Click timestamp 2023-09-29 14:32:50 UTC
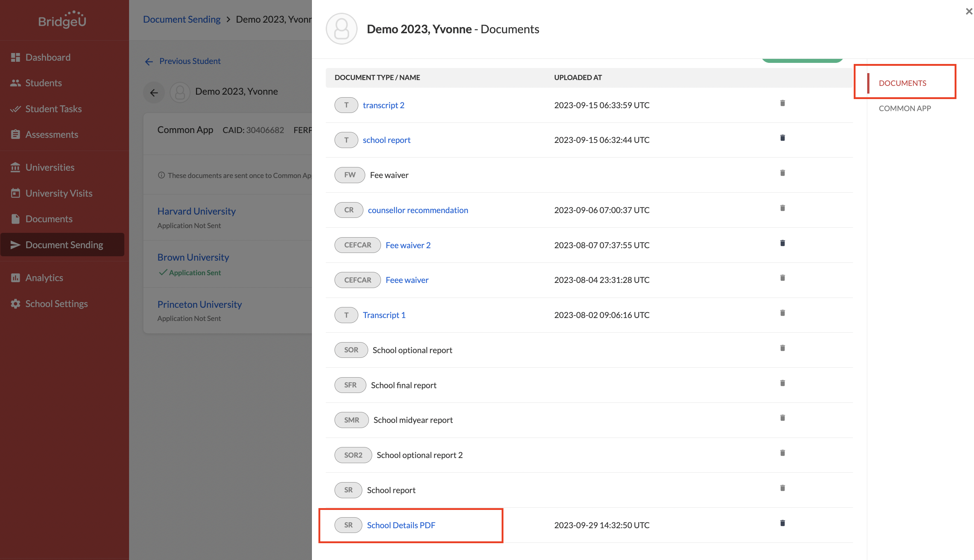Screen dimensions: 974x560 (x=602, y=525)
